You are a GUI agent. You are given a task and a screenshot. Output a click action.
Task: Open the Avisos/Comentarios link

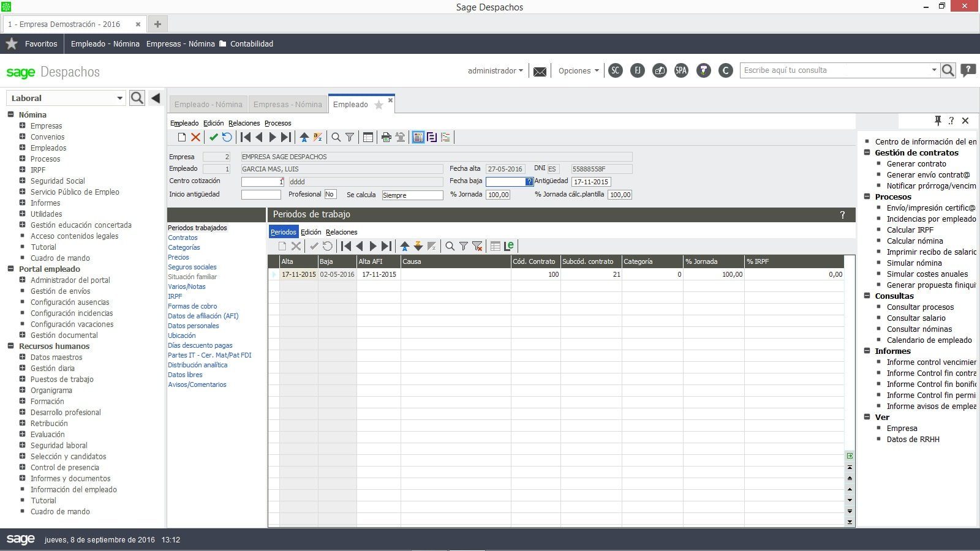[197, 384]
